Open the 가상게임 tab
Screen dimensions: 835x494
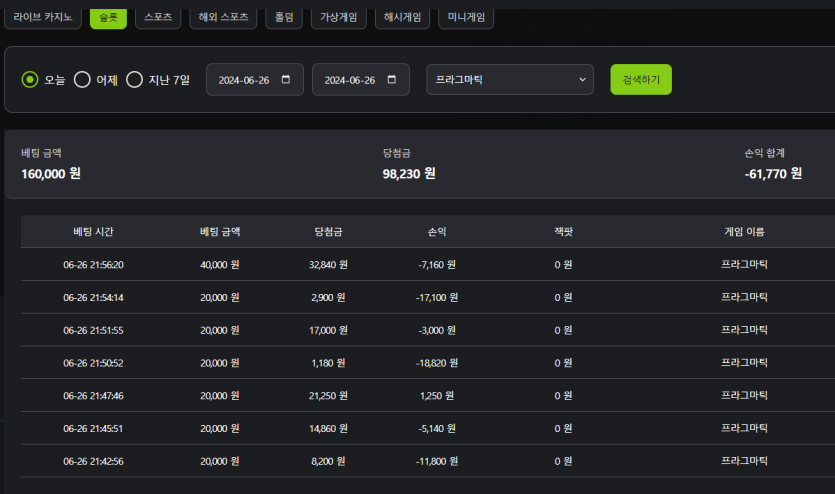[x=339, y=18]
